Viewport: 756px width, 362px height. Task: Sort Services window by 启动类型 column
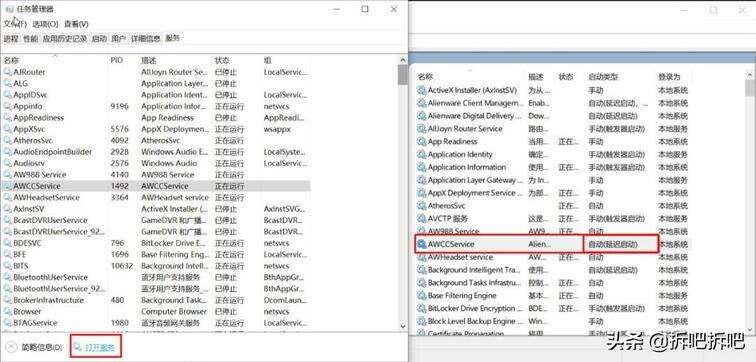coord(603,77)
